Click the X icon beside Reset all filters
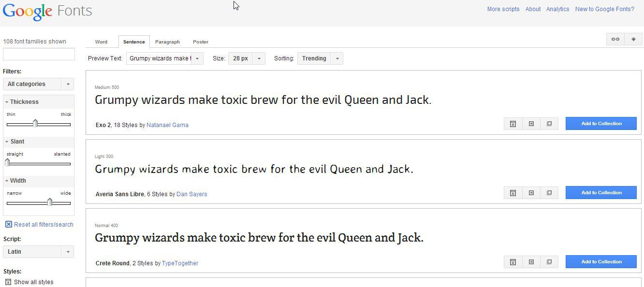The image size is (644, 287). pos(8,224)
